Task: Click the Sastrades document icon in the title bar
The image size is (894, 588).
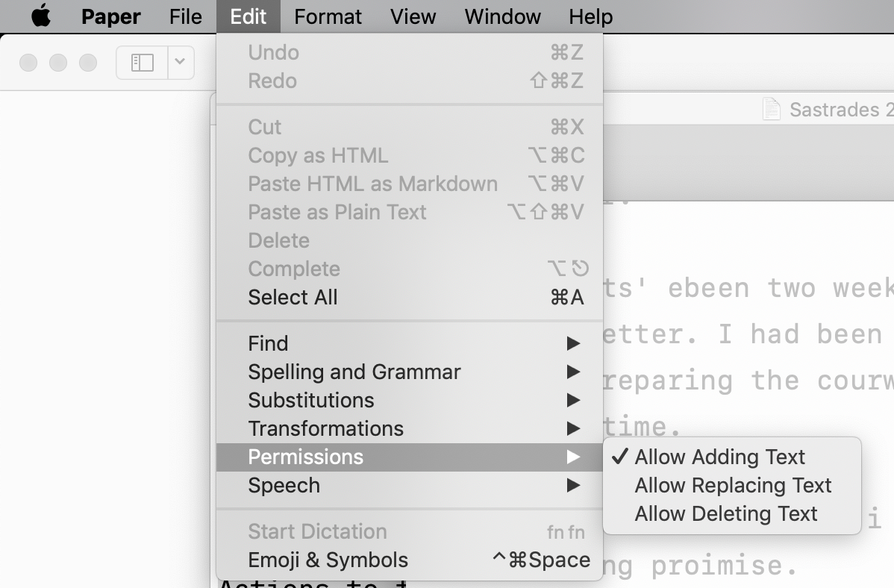Action: (772, 109)
